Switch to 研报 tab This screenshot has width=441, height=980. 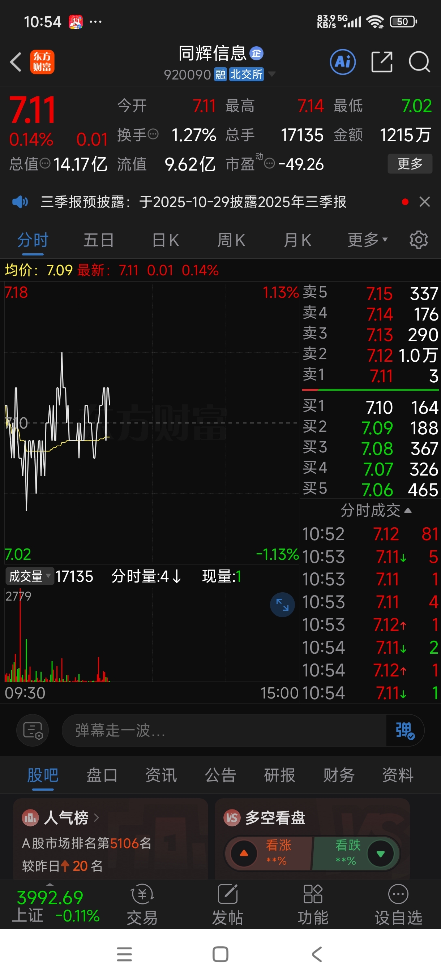coord(279,775)
